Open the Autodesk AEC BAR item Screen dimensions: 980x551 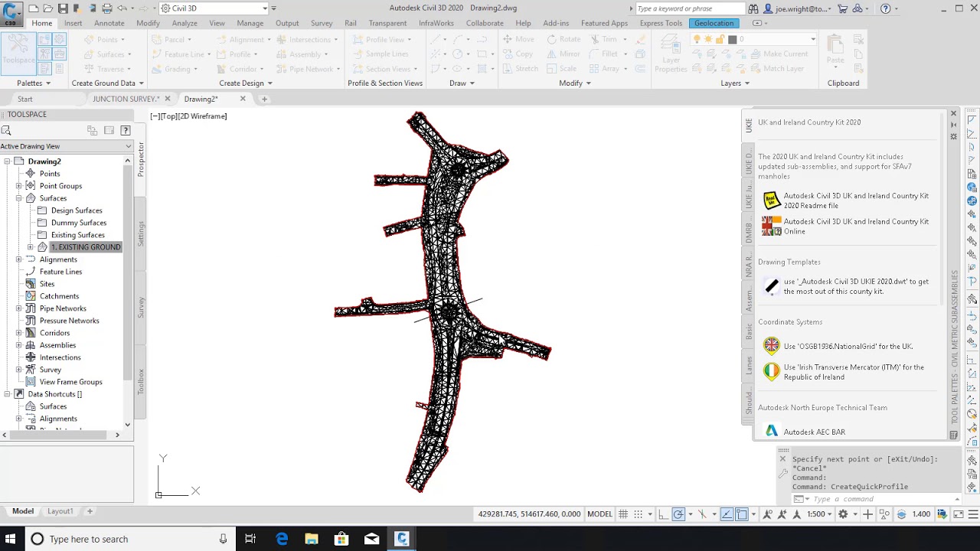click(805, 432)
